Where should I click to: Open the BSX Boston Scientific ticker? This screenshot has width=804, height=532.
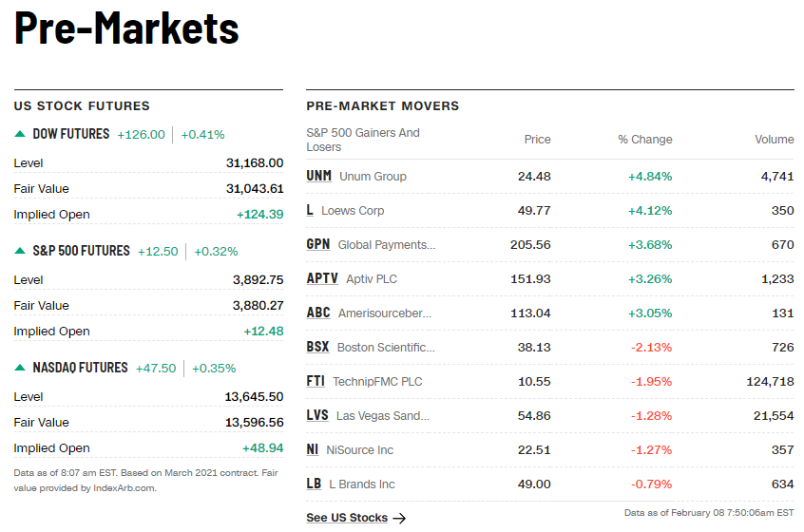317,348
